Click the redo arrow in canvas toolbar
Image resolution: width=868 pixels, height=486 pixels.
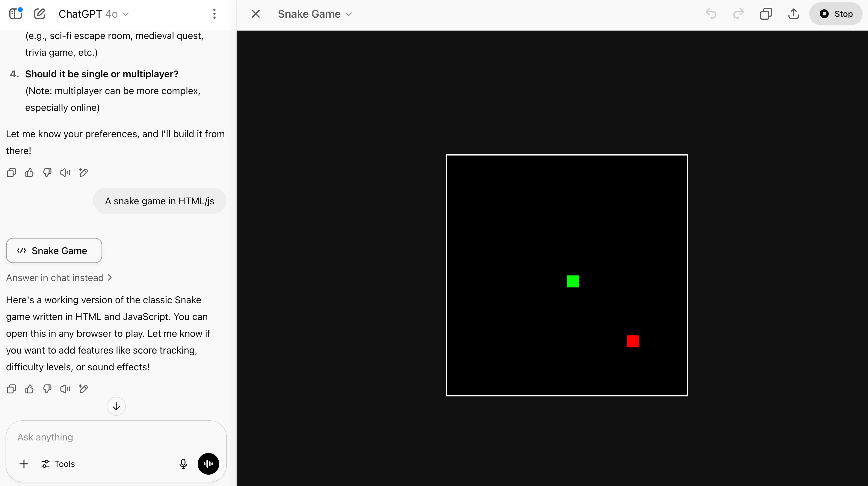point(738,14)
